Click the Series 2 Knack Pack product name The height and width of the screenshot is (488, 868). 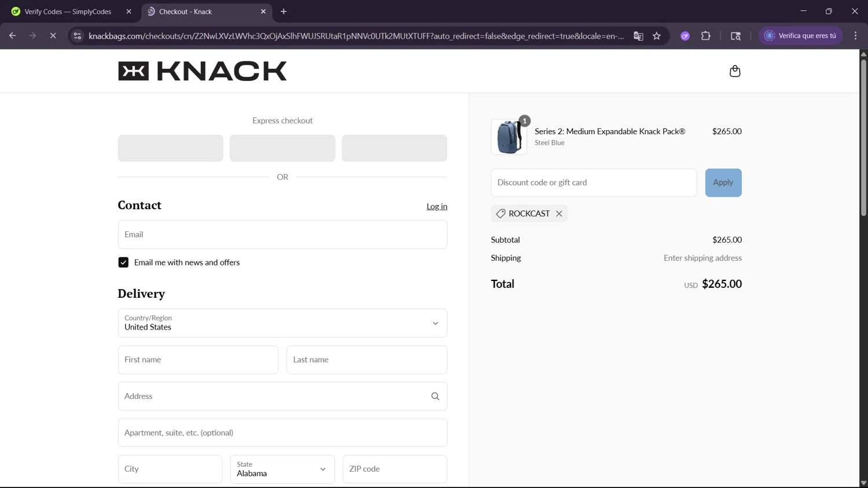pyautogui.click(x=610, y=131)
